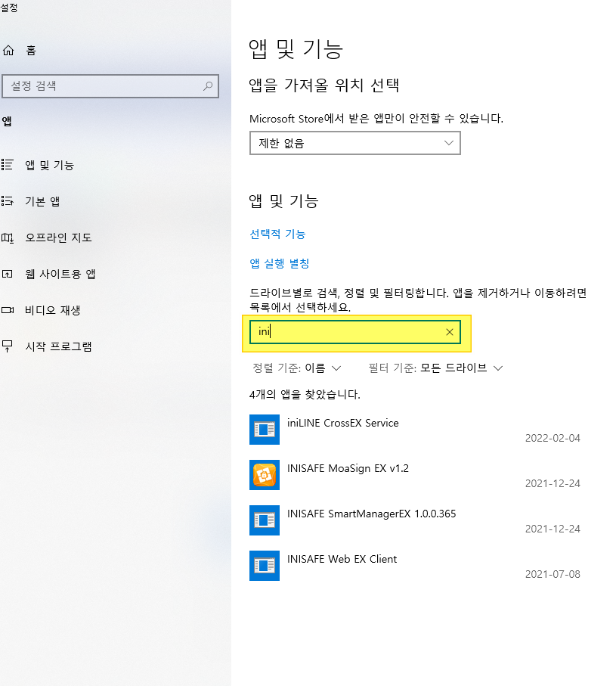616x686 pixels.
Task: Click the 기본 앱 sidebar icon
Action: [x=8, y=201]
